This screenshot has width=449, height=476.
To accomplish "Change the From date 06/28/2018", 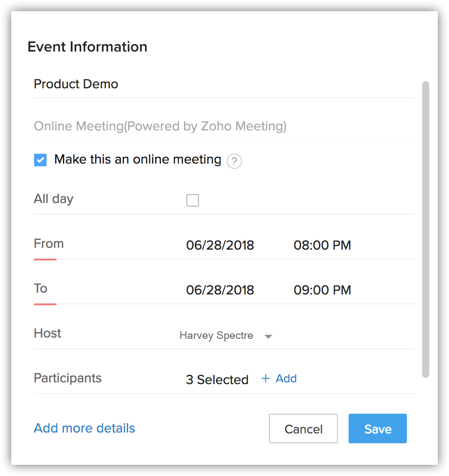I will [x=220, y=245].
